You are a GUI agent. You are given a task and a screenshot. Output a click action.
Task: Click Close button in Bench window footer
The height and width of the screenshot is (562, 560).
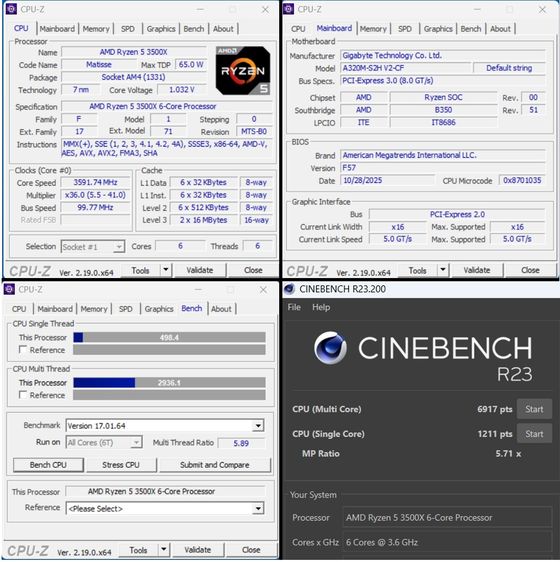tap(251, 549)
